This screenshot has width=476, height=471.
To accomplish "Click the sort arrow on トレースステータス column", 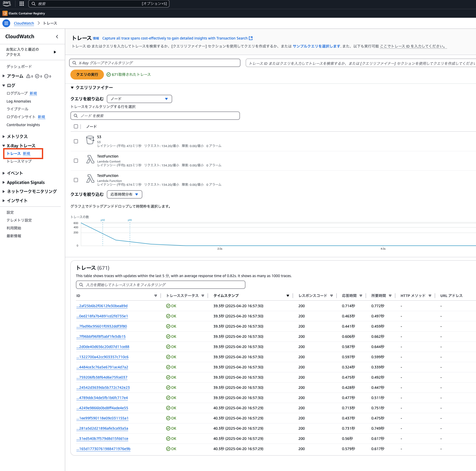I will click(x=203, y=296).
